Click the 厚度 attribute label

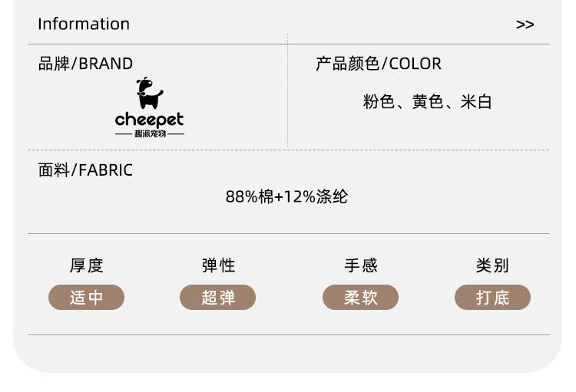pos(86,265)
